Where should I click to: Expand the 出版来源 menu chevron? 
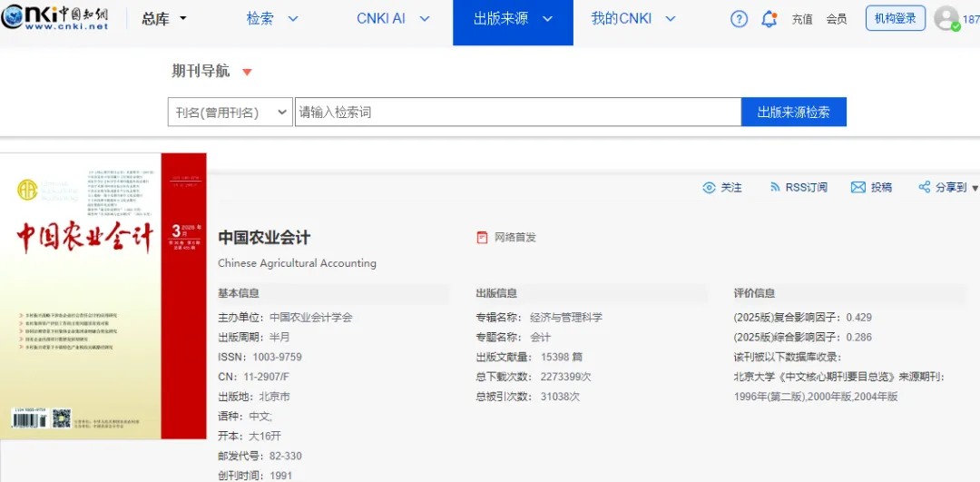[547, 19]
